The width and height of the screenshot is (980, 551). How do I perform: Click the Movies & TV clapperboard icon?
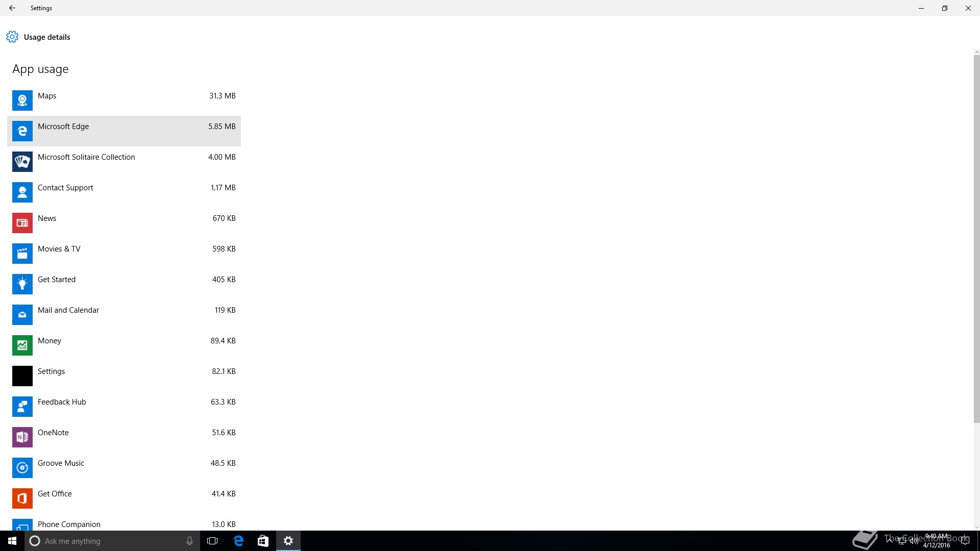(x=22, y=254)
